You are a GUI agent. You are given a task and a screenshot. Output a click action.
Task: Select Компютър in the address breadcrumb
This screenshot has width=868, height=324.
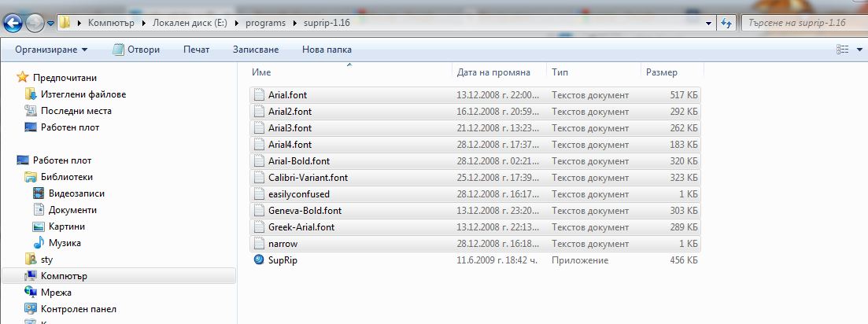[111, 23]
